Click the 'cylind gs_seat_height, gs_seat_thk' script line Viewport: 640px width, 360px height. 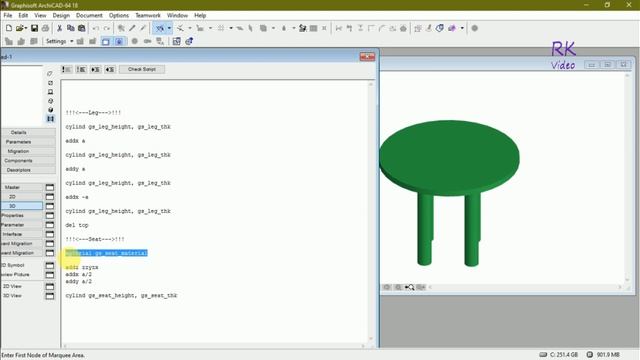tap(121, 296)
